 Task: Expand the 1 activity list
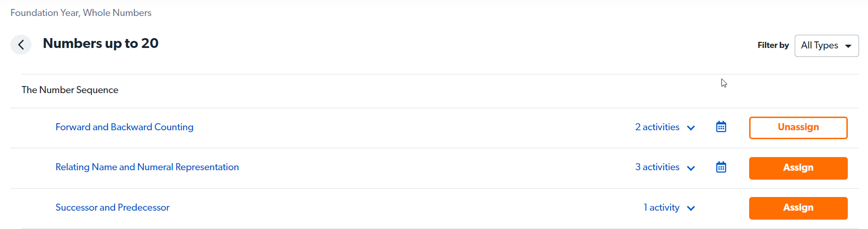click(x=661, y=207)
